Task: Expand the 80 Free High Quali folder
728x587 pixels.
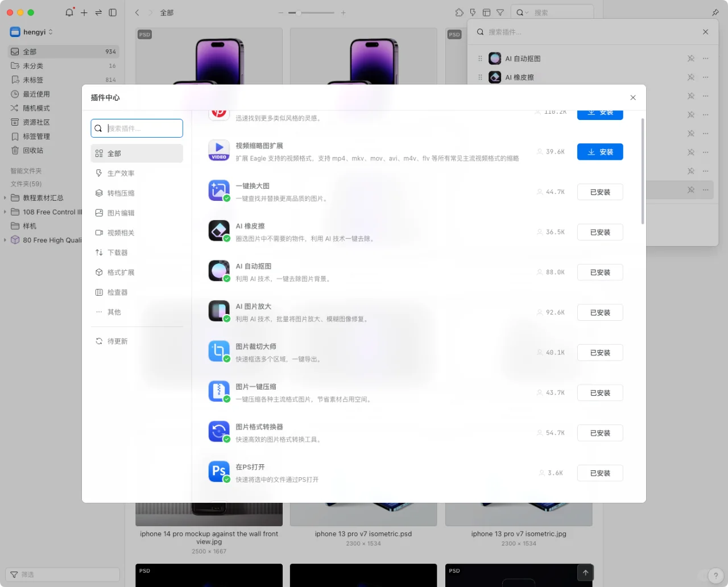Action: coord(5,240)
